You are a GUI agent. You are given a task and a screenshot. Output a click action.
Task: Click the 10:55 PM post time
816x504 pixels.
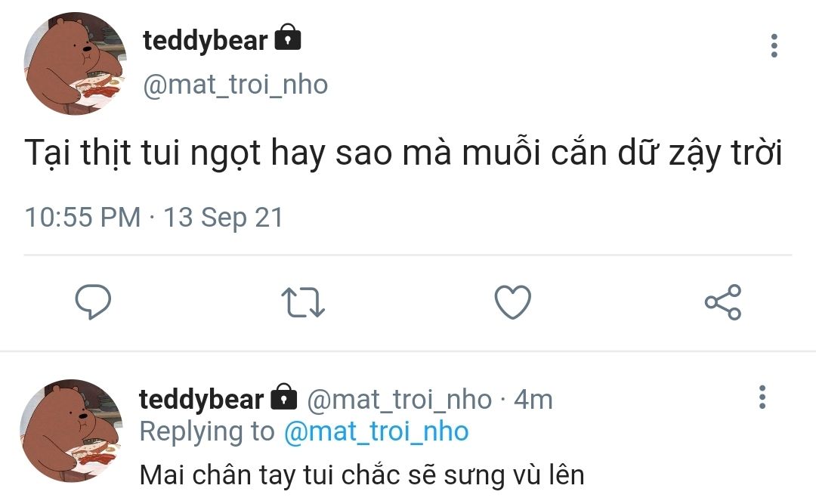[82, 218]
